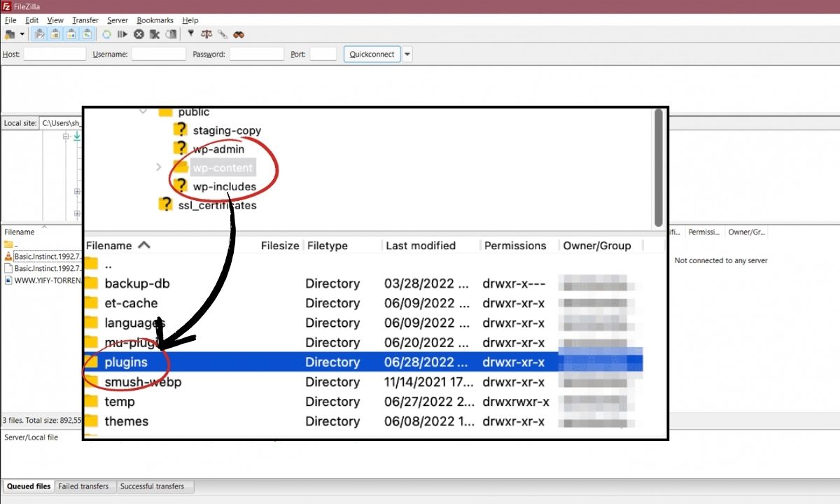Start processing the transfer queue
The image size is (840, 504).
tap(123, 34)
